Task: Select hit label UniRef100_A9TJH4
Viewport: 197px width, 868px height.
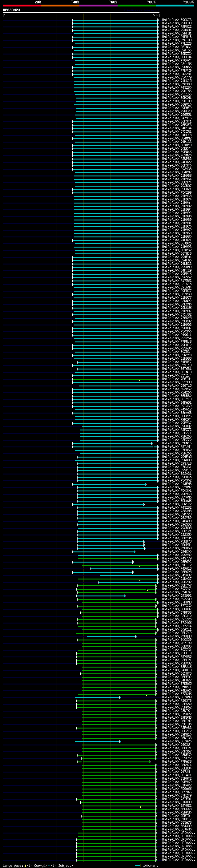Action: [x=177, y=446]
